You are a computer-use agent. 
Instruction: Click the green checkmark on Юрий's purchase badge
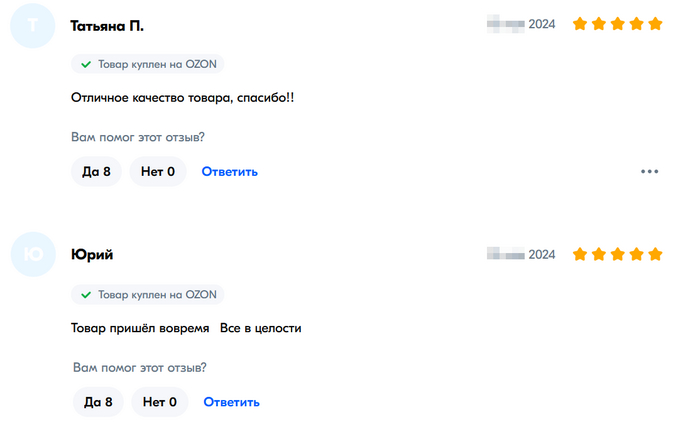(x=86, y=295)
